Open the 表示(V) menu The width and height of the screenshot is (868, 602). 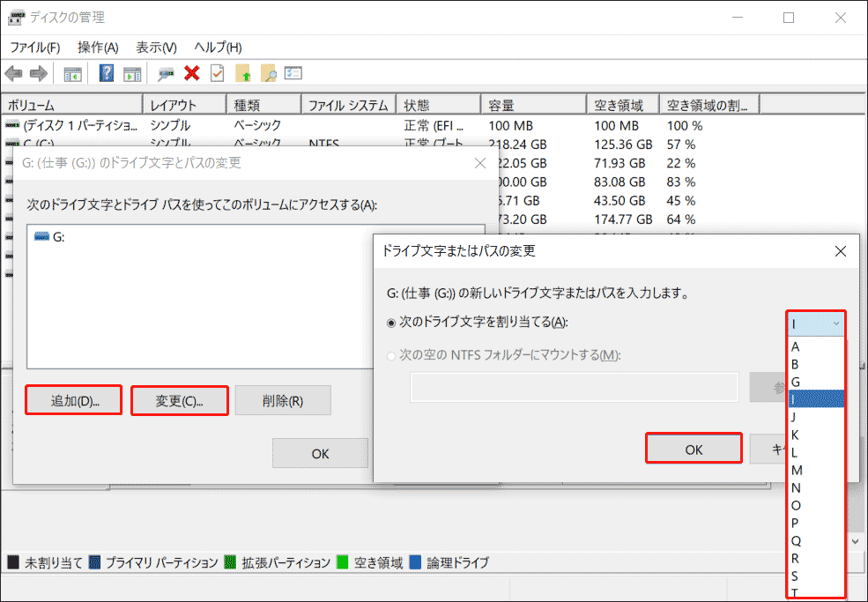[157, 48]
